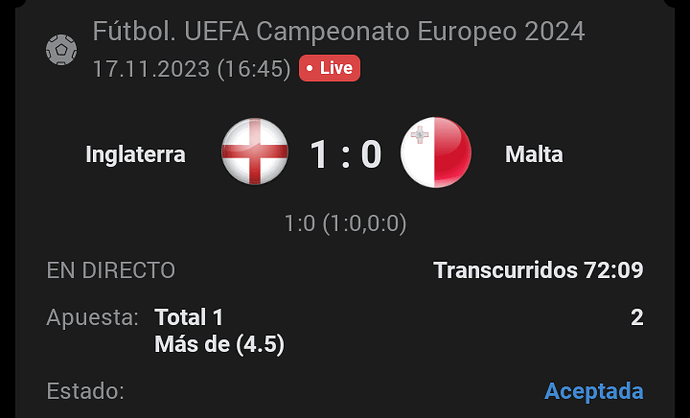Click Malta's score digit 0

coord(371,154)
